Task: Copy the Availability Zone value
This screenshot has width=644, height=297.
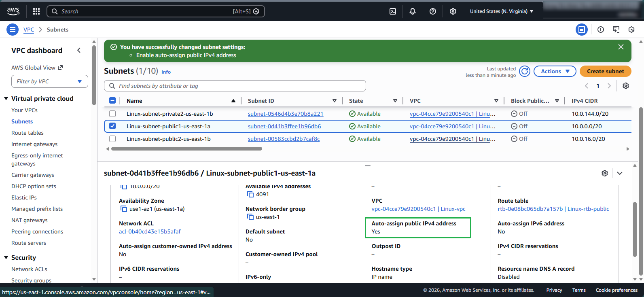Action: (123, 209)
